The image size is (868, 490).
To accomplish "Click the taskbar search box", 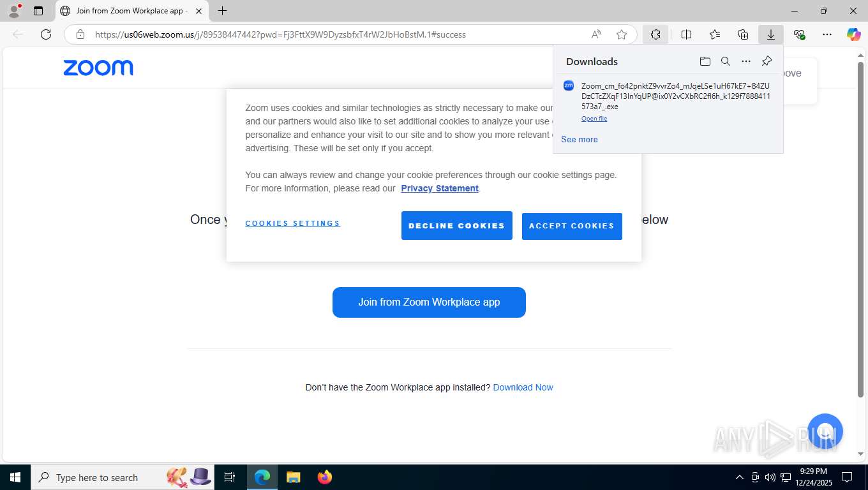I will click(123, 477).
